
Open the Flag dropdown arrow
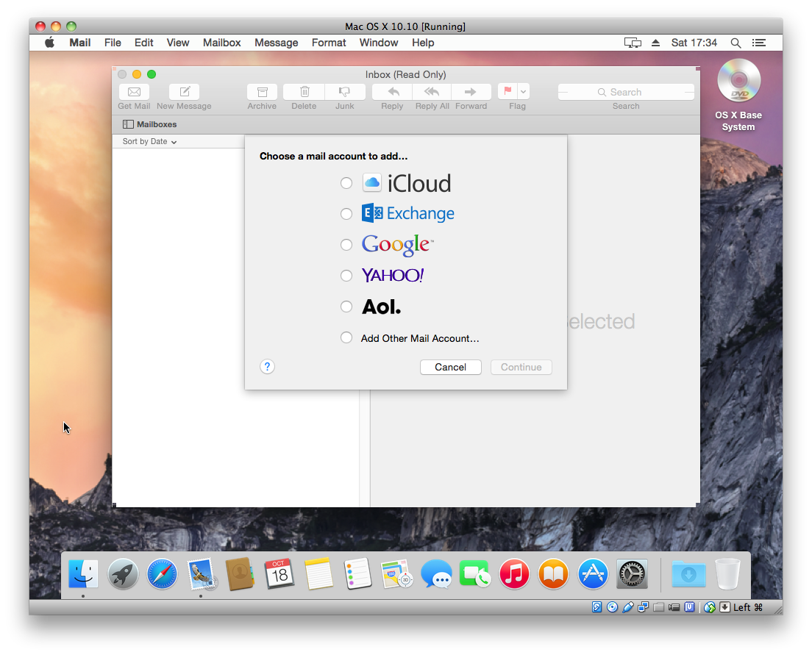click(x=524, y=92)
